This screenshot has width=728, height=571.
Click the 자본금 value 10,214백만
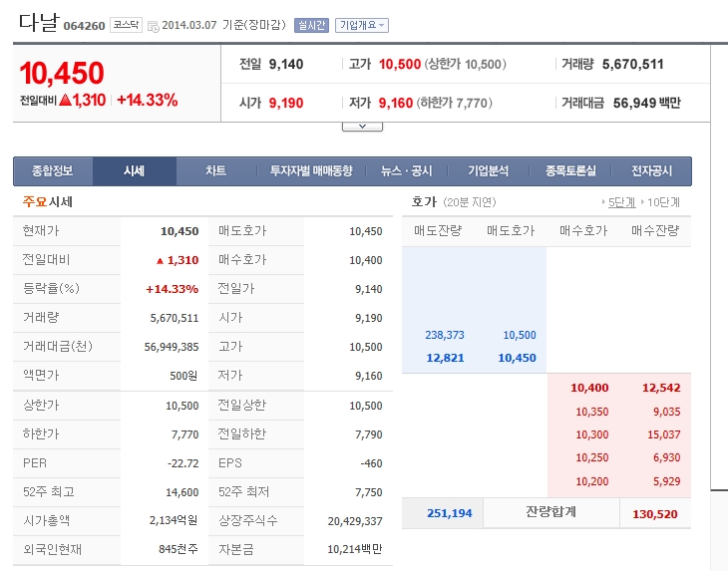point(355,550)
